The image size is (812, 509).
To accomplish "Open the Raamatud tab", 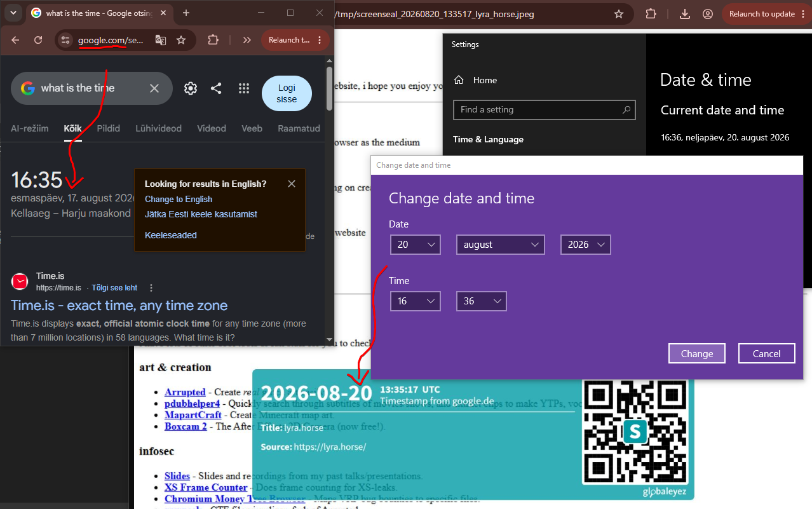I will (299, 128).
